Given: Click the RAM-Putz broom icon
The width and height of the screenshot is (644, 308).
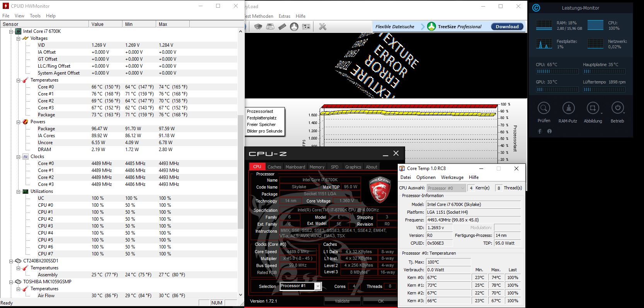Looking at the screenshot, I should tap(568, 108).
